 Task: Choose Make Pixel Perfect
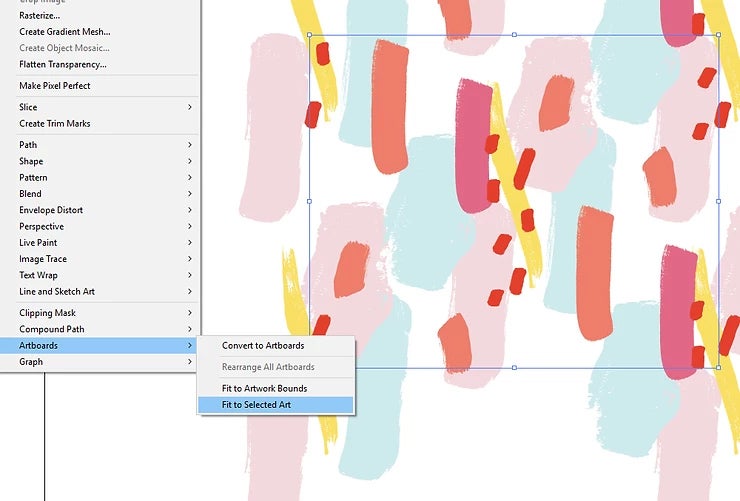coord(100,85)
